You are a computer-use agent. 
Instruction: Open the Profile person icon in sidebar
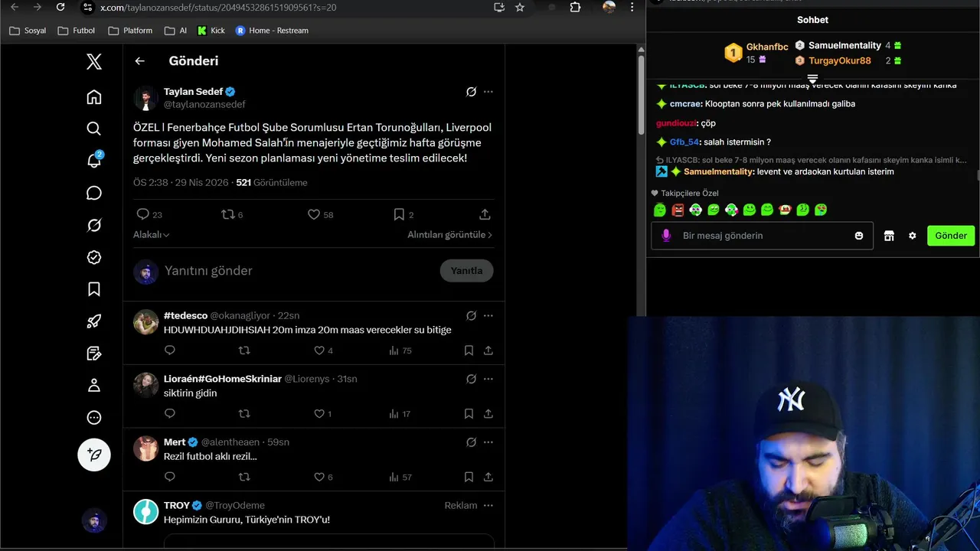tap(94, 385)
